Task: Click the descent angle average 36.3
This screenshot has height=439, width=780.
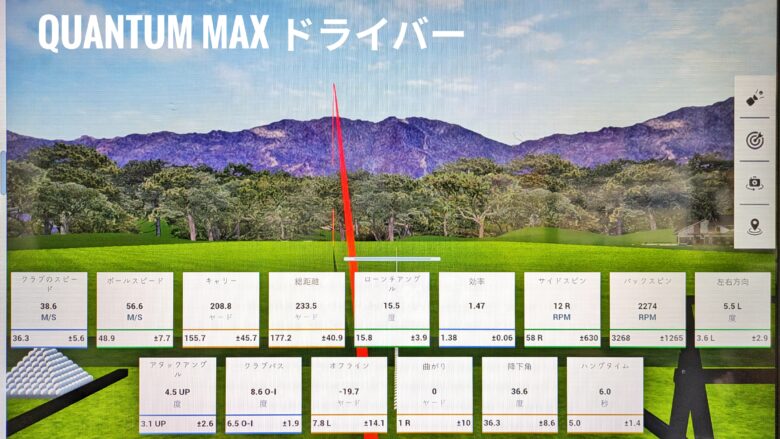Action: [492, 424]
